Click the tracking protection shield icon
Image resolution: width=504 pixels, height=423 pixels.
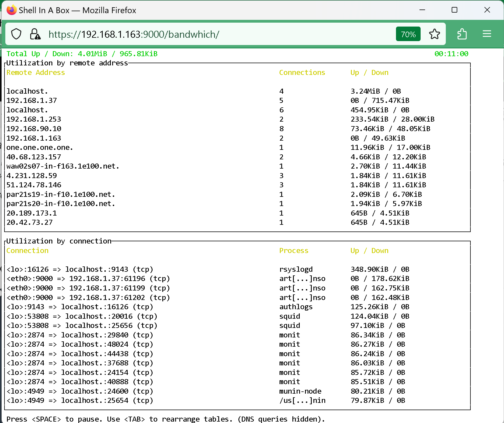[x=16, y=34]
